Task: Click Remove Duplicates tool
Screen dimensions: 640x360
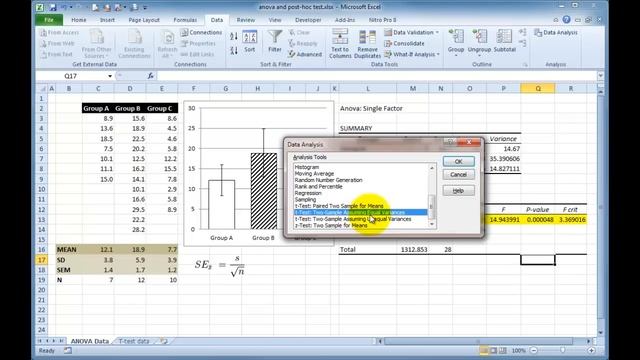Action: (367, 43)
